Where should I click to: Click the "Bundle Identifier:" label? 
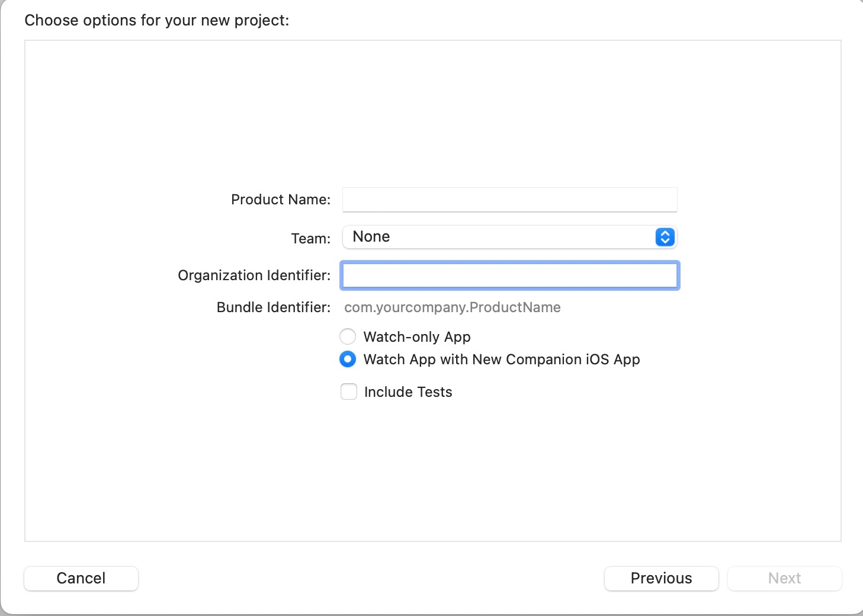[x=274, y=307]
